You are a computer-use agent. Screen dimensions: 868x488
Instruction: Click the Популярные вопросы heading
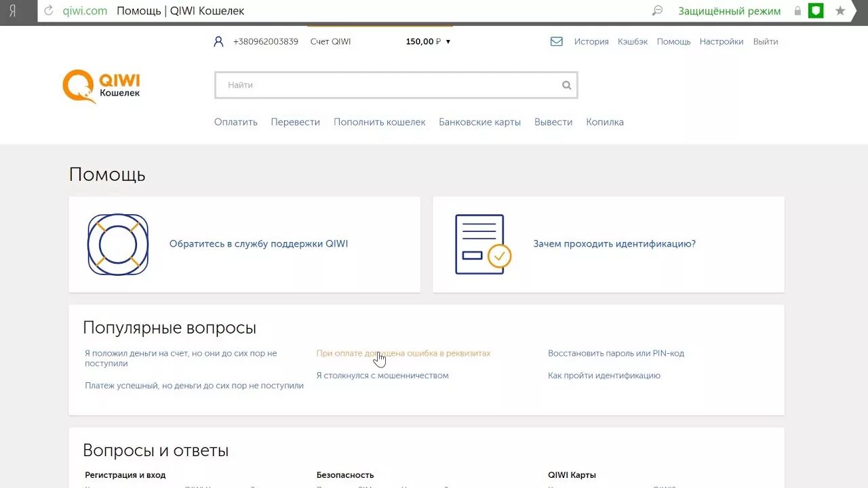[170, 328]
